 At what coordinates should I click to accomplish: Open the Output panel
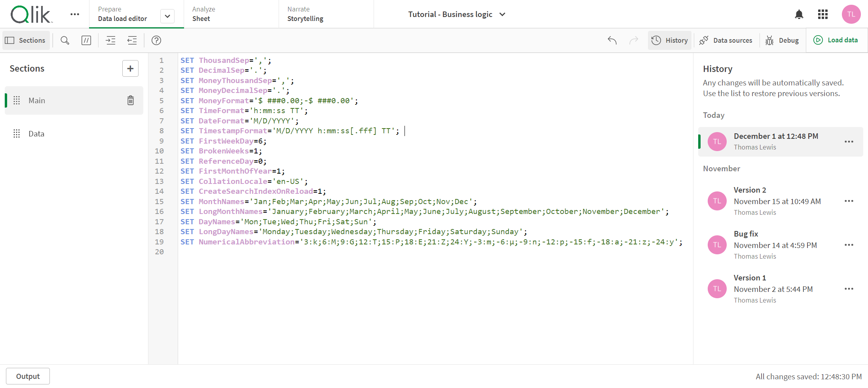tap(28, 376)
